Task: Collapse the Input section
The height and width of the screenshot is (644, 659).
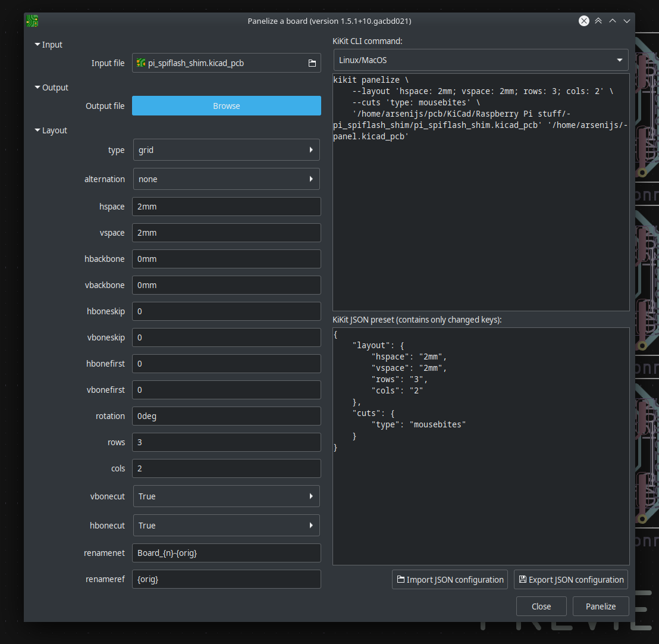Action: [38, 45]
